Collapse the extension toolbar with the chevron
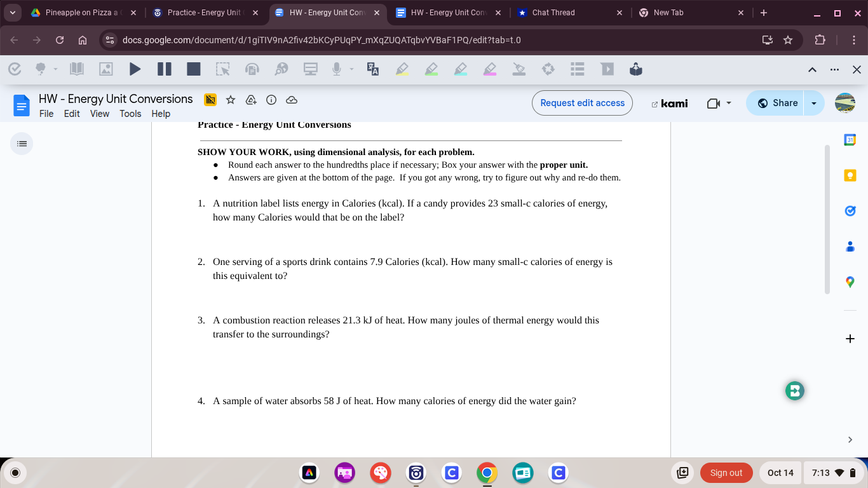Image resolution: width=868 pixels, height=488 pixels. tap(812, 69)
